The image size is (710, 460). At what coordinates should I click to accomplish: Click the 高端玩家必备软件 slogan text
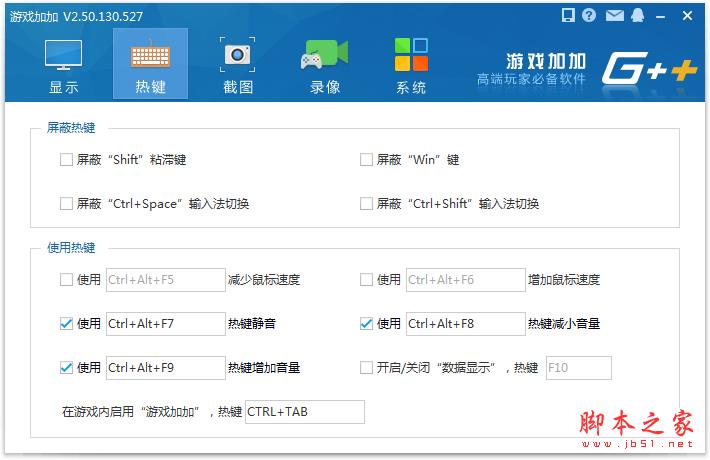(x=531, y=79)
